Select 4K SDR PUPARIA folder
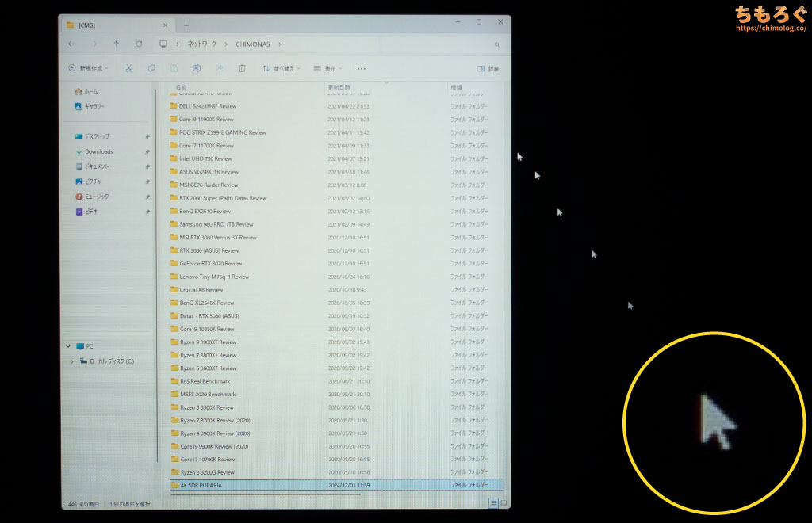 click(x=336, y=485)
